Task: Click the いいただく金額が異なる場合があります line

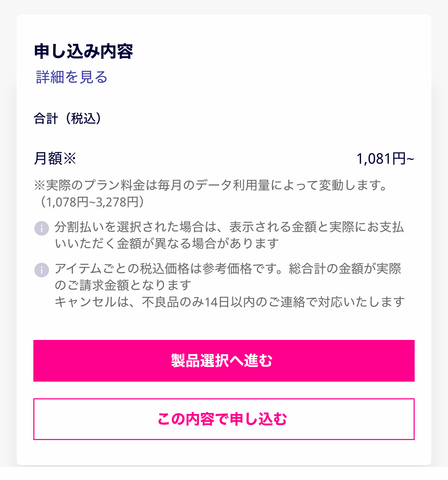Action: (167, 243)
